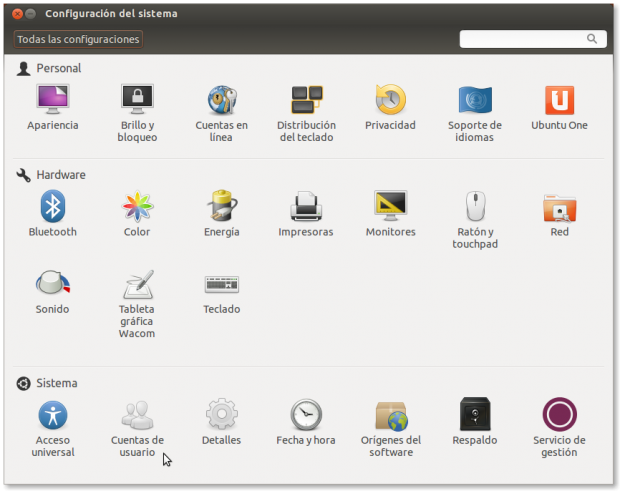This screenshot has width=620, height=491.
Task: Open Color management icon
Action: pyautogui.click(x=137, y=206)
